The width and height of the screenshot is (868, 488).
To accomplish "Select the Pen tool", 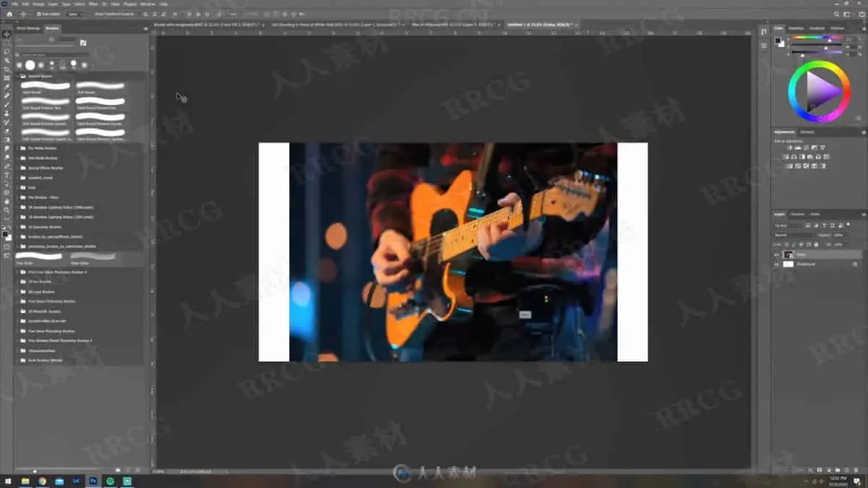I will click(7, 166).
